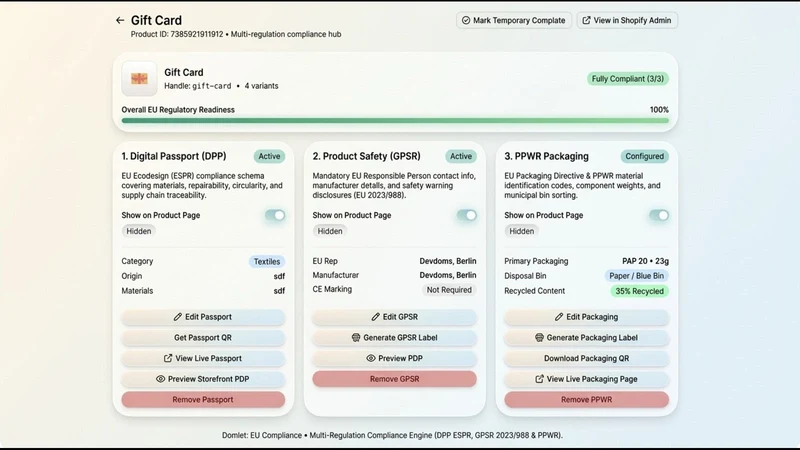
Task: Click the Origin value sdf
Action: point(279,276)
